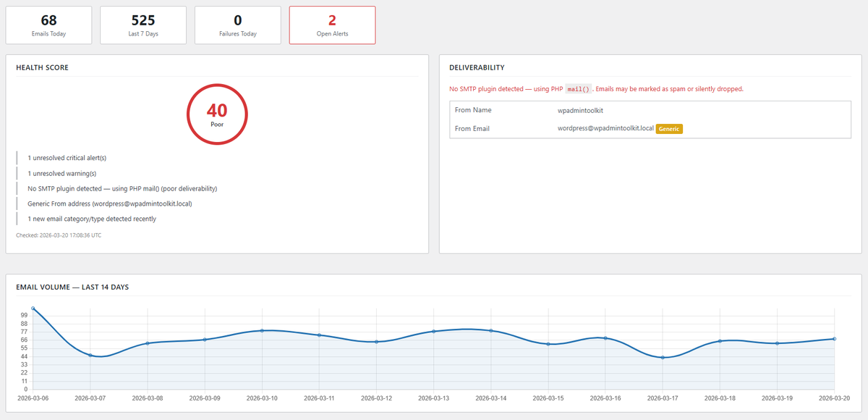This screenshot has height=420, width=868.
Task: Open the red Open Alerts card
Action: pyautogui.click(x=333, y=25)
